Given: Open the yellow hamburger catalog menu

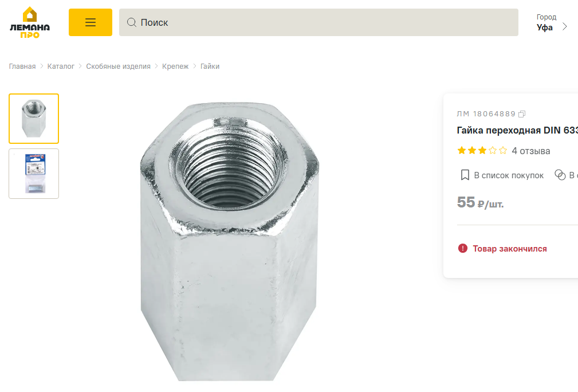Looking at the screenshot, I should coord(91,22).
